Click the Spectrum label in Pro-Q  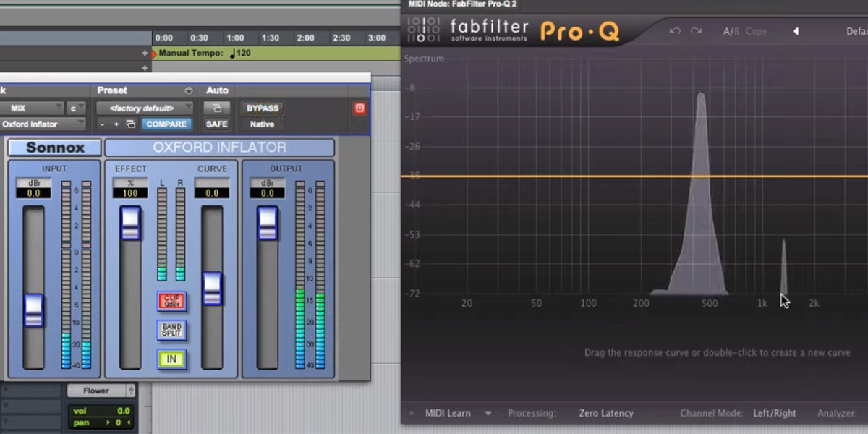pyautogui.click(x=424, y=59)
